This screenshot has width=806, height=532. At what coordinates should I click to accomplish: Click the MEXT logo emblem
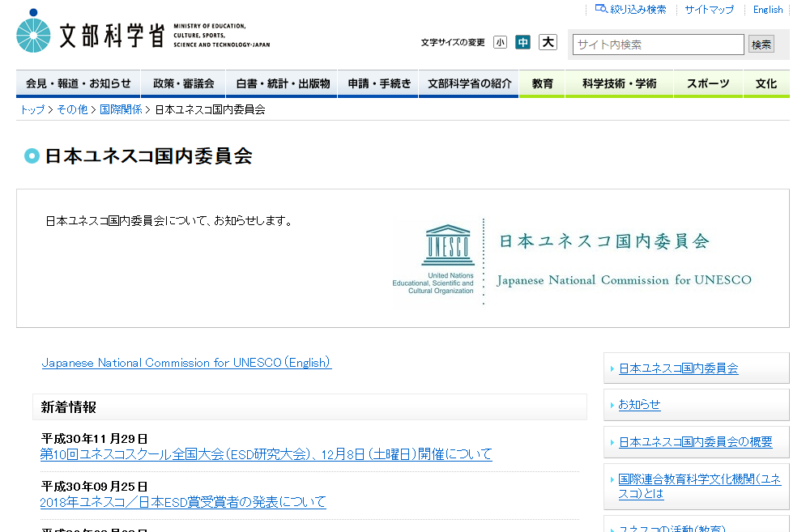click(x=33, y=32)
